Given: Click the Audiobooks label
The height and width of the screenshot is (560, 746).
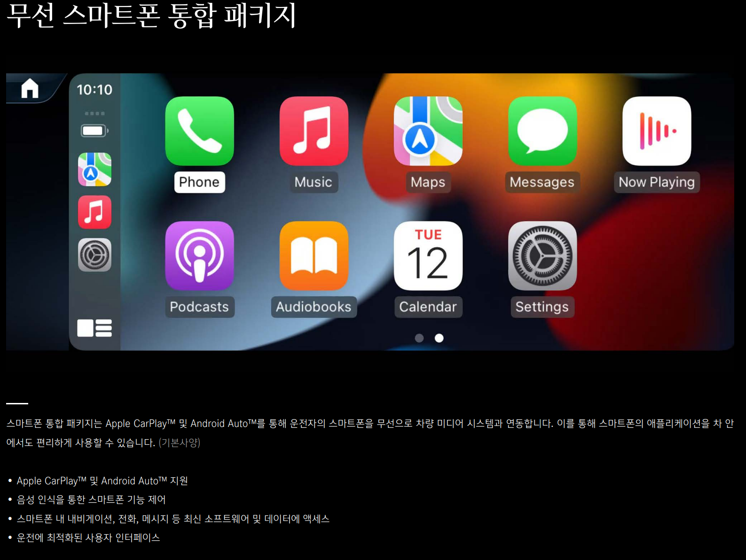Looking at the screenshot, I should click(x=314, y=307).
